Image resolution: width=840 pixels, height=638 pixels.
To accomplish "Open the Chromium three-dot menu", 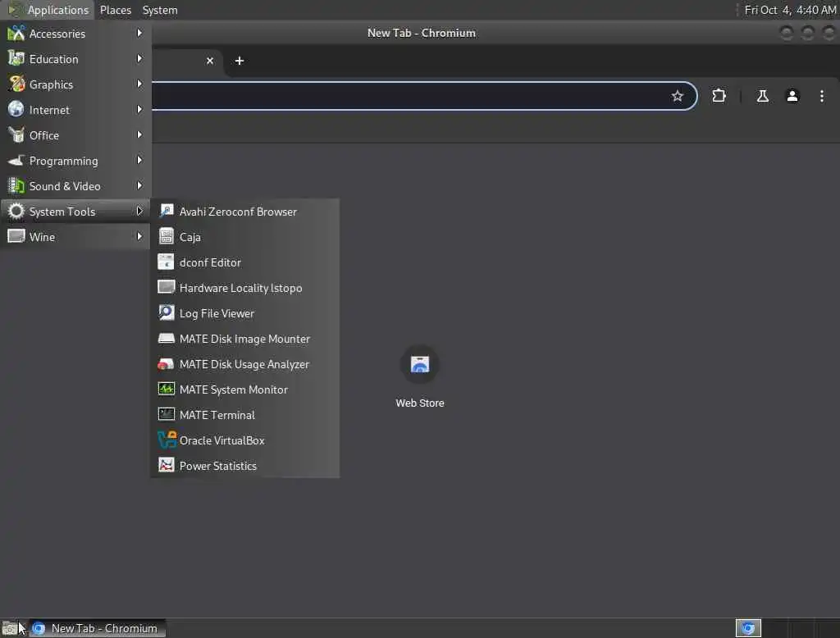I will click(x=821, y=96).
